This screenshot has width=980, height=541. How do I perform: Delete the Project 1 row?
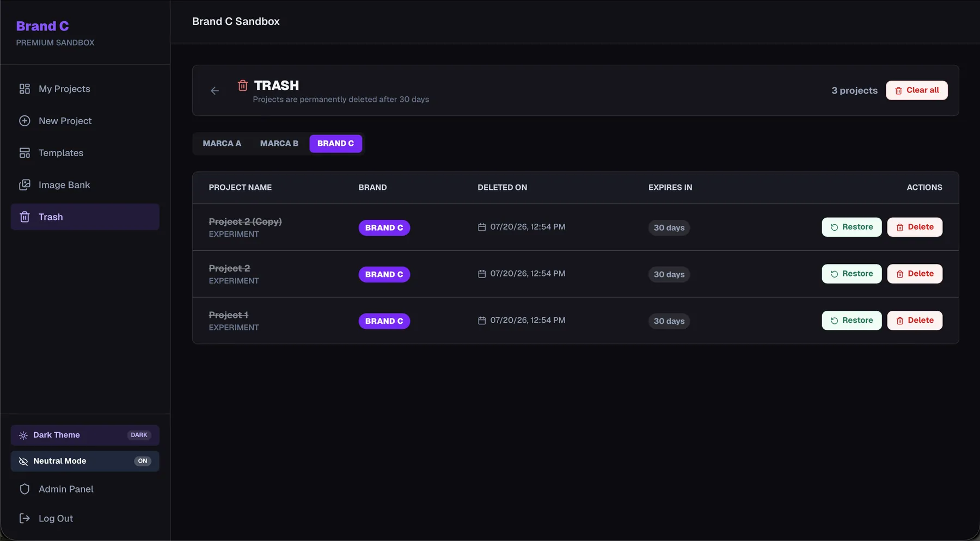(915, 321)
